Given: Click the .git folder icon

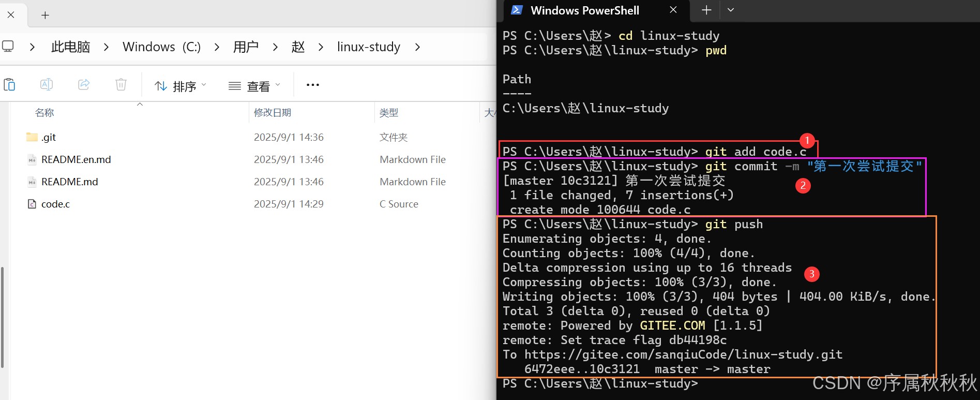Looking at the screenshot, I should click(x=32, y=137).
